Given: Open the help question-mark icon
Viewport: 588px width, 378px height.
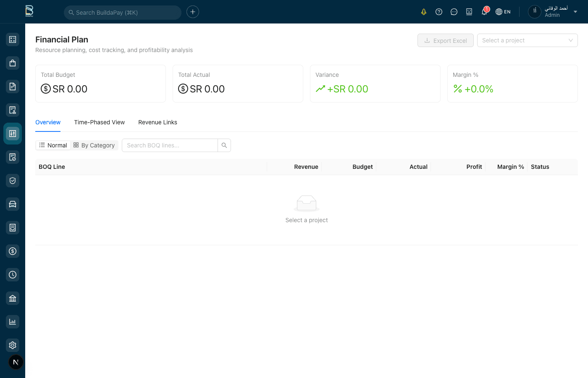Looking at the screenshot, I should pyautogui.click(x=439, y=12).
